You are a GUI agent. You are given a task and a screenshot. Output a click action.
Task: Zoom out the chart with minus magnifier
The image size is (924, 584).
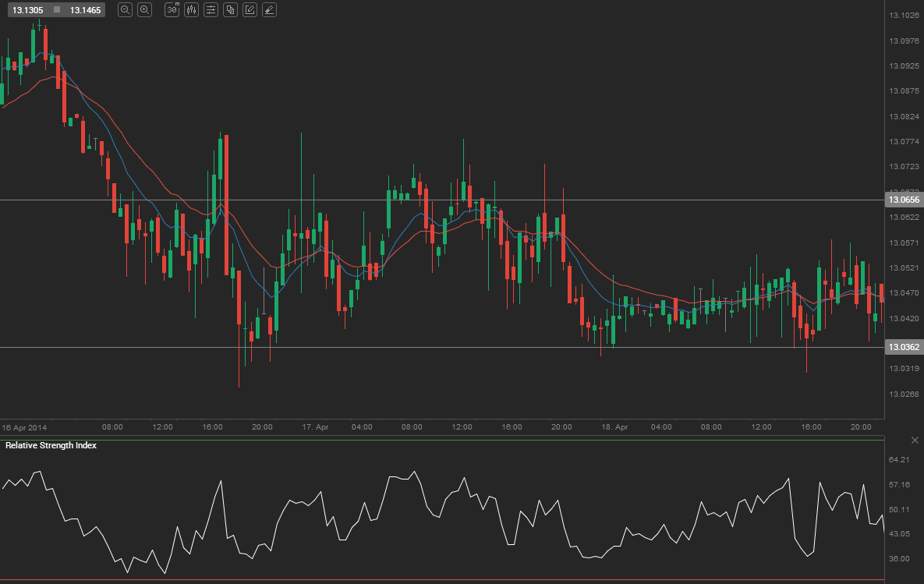pyautogui.click(x=125, y=10)
